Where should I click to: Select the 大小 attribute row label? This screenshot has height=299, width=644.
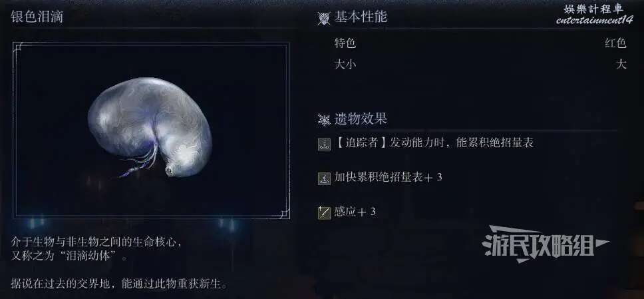coord(345,65)
